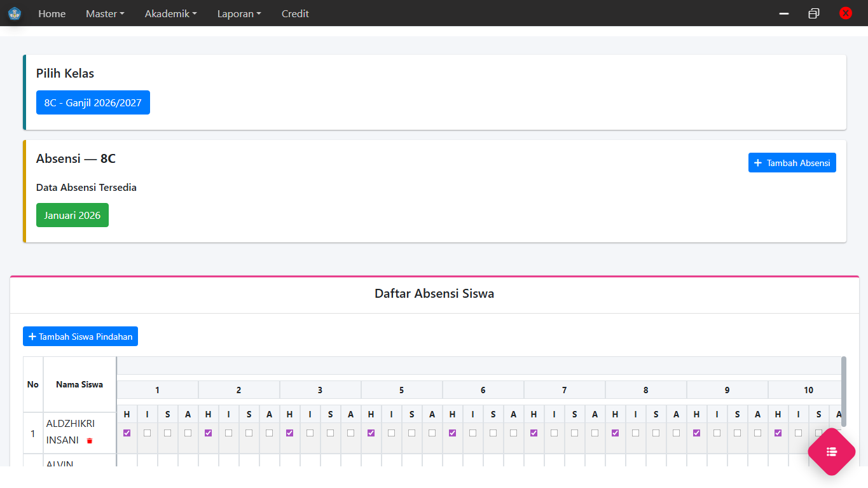868x488 pixels.
Task: Expand the Laporan dropdown menu
Action: [x=239, y=13]
